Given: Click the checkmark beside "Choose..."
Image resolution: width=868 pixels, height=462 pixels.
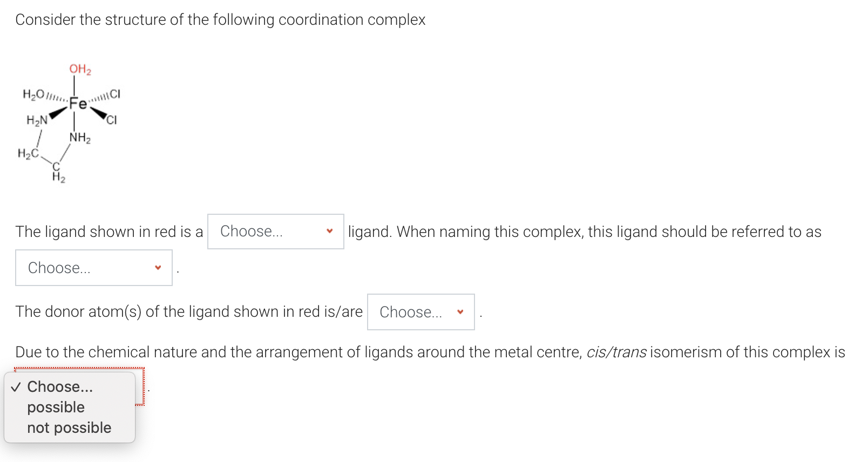Looking at the screenshot, I should (16, 386).
